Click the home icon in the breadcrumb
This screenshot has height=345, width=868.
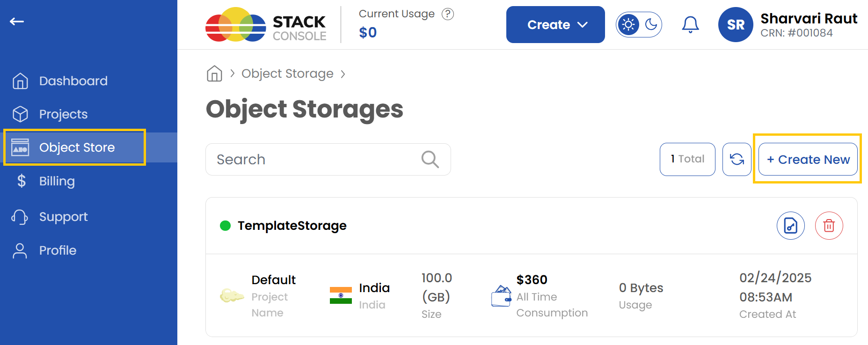tap(214, 73)
